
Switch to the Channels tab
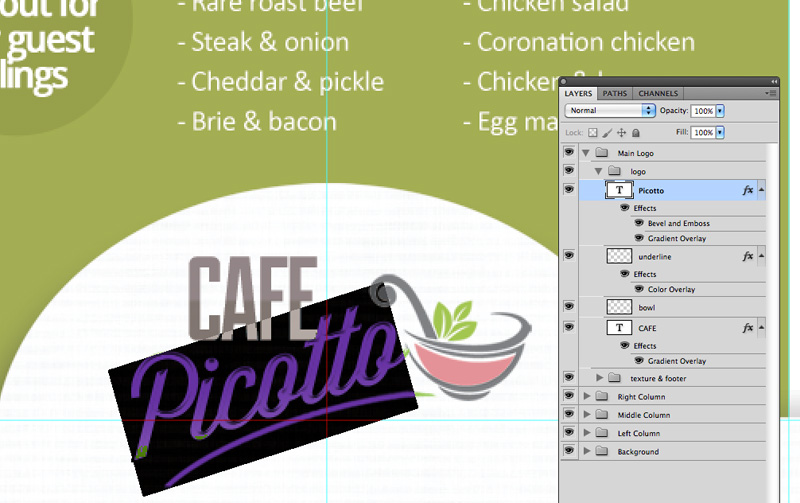point(658,93)
